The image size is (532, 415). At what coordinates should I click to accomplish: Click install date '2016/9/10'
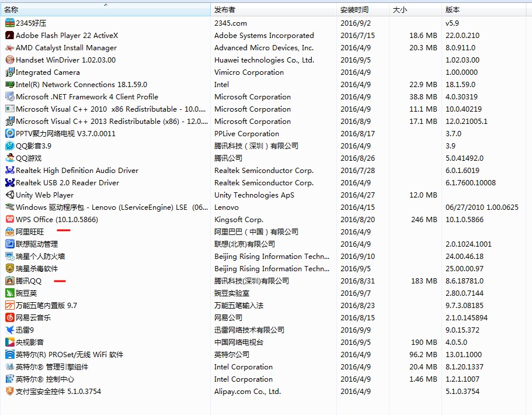pyautogui.click(x=357, y=256)
